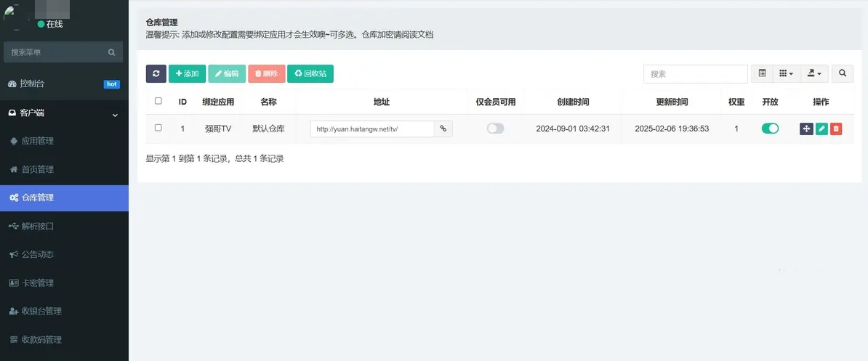Image resolution: width=868 pixels, height=361 pixels.
Task: Click the hot badge beside 控制台
Action: [x=112, y=84]
